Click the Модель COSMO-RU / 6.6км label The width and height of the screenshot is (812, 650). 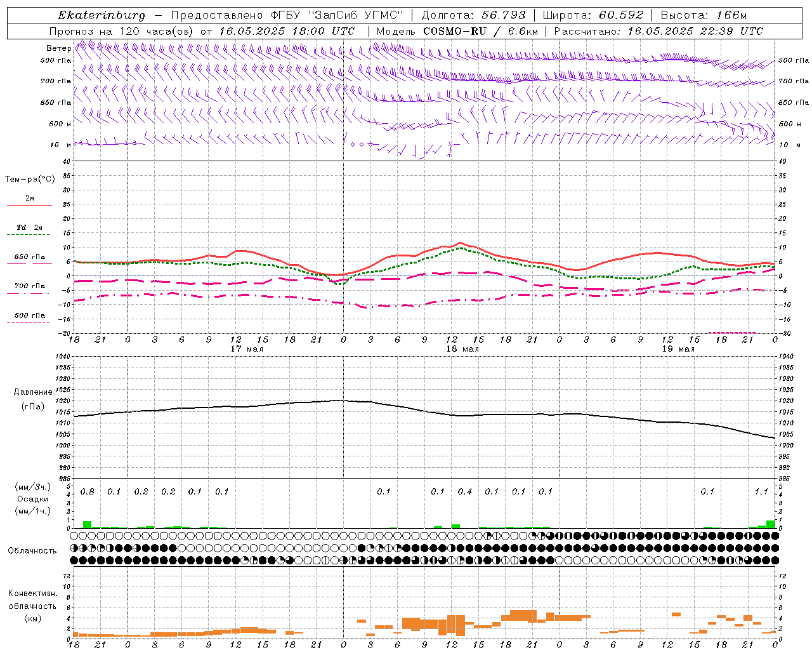pyautogui.click(x=457, y=31)
